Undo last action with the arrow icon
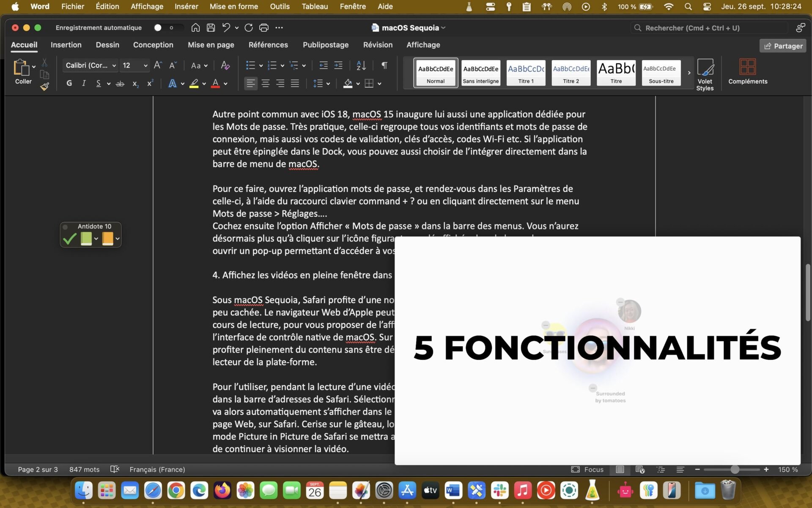812x508 pixels. pos(226,28)
